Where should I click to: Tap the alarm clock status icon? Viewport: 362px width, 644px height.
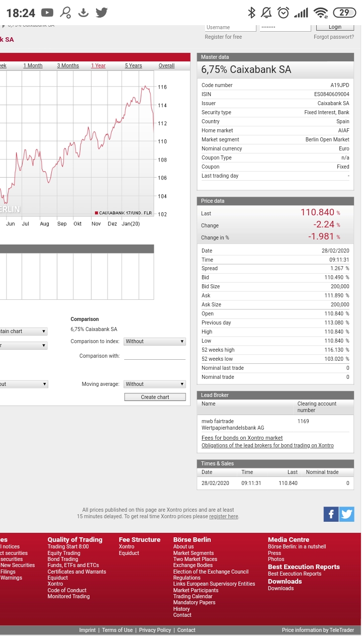pyautogui.click(x=284, y=13)
